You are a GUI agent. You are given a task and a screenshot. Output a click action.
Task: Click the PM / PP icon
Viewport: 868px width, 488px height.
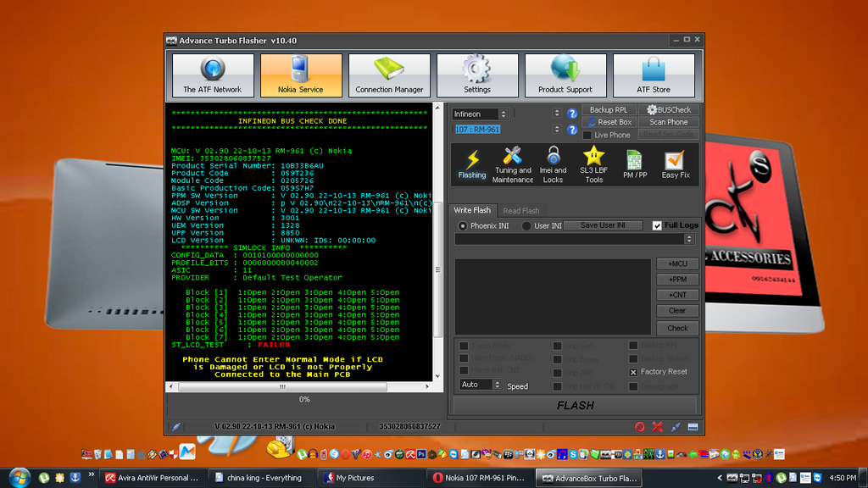634,164
